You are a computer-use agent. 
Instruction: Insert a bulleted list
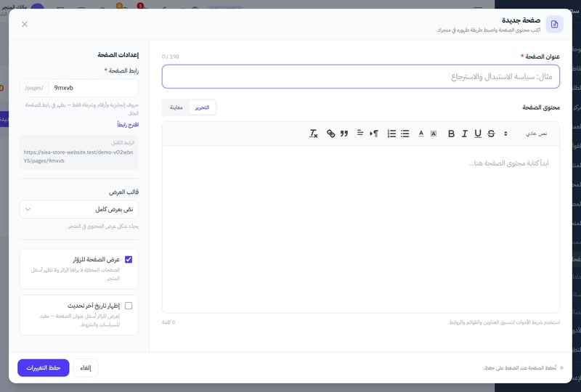click(x=405, y=134)
